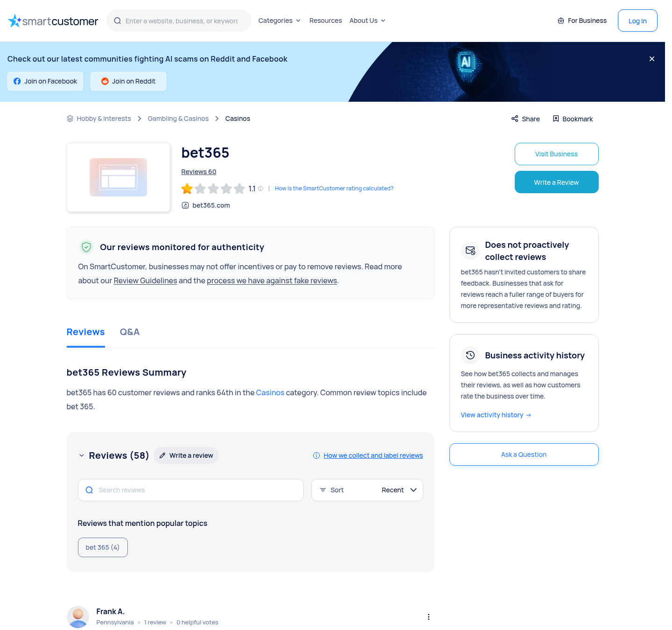Switch to the Reviews tab
Viewport: 672px width, 630px height.
click(86, 332)
